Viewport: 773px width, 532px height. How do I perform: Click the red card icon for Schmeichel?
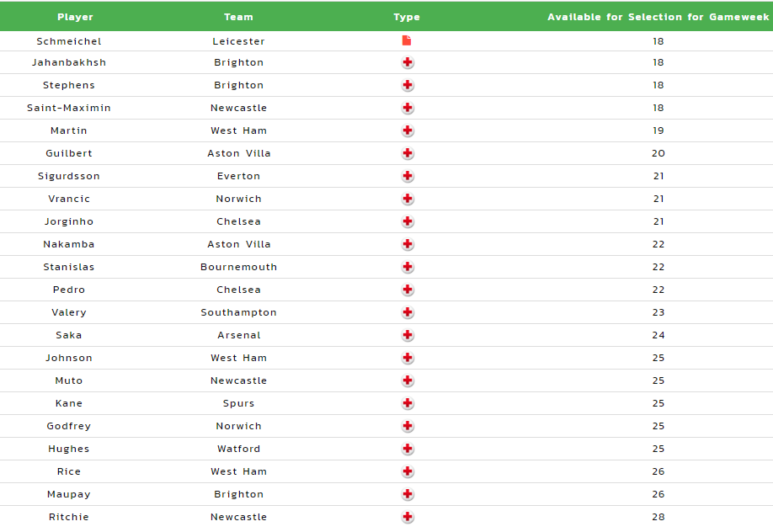pos(407,40)
